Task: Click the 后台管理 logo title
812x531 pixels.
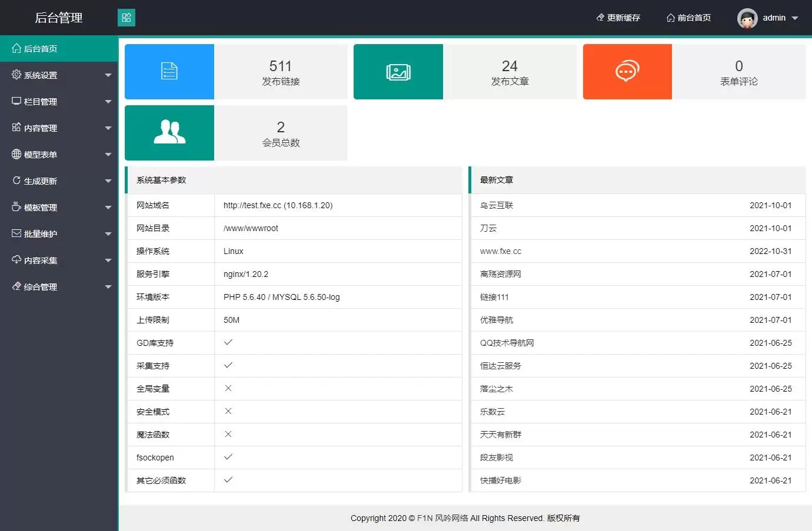Action: [59, 18]
